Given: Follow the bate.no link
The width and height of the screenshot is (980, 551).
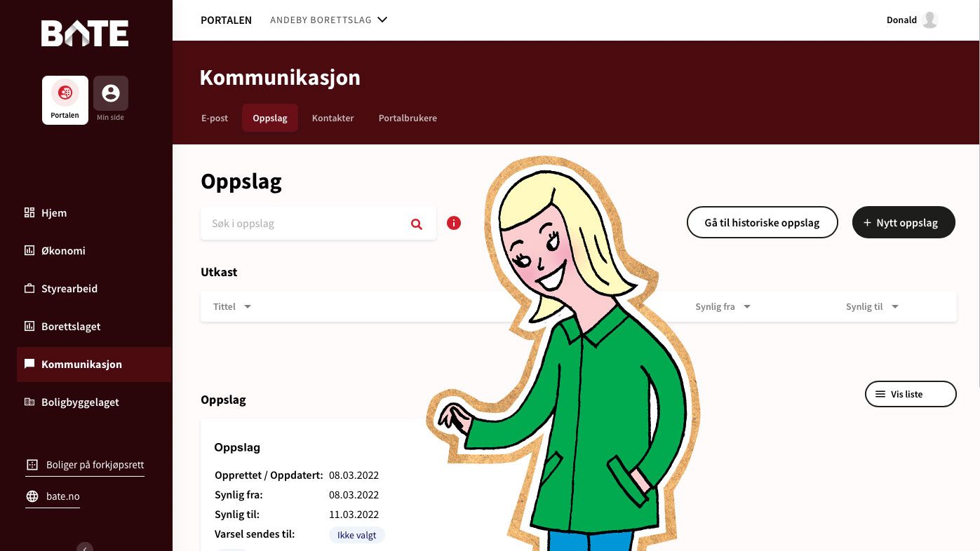Looking at the screenshot, I should coord(62,496).
